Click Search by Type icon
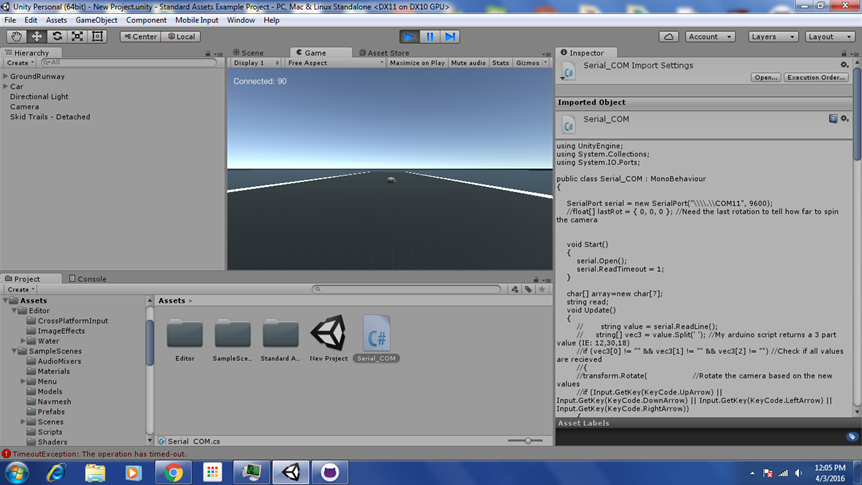Screen dimensions: 862x485 (x=515, y=289)
